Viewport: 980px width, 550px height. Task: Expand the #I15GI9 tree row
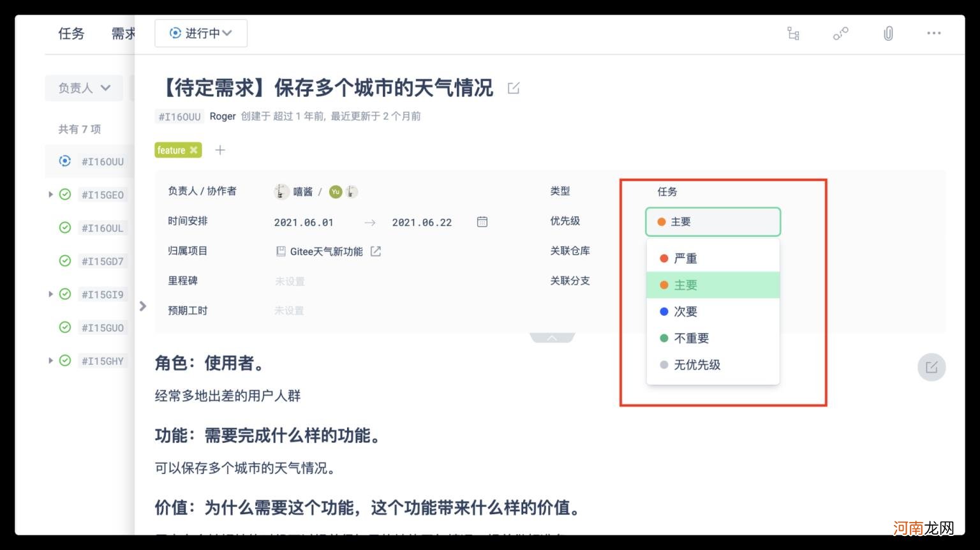point(50,294)
